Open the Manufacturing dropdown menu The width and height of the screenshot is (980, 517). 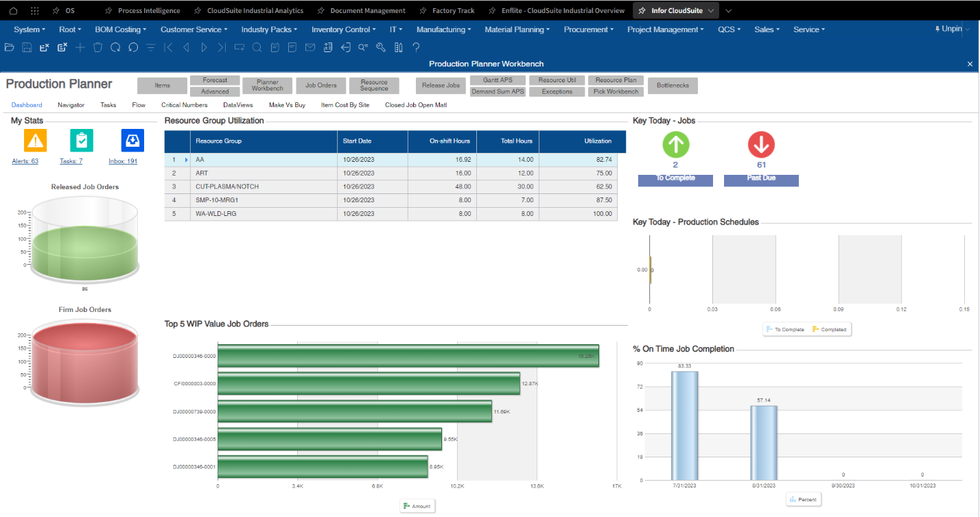[x=443, y=29]
